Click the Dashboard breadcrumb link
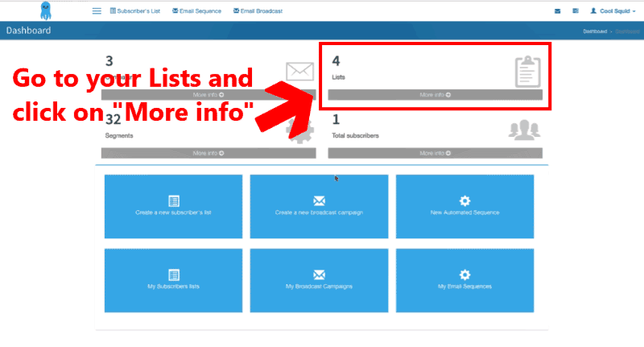The height and width of the screenshot is (347, 644). [595, 31]
